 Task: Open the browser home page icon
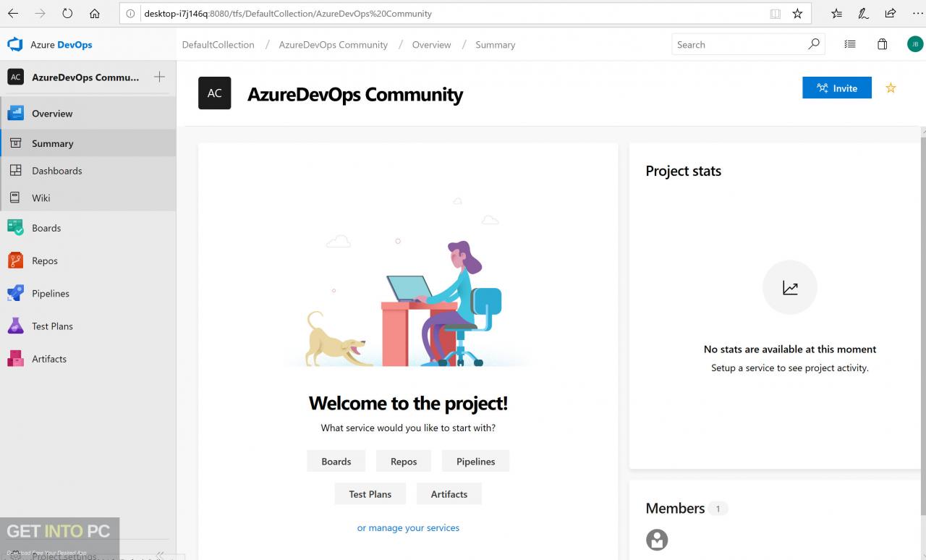click(x=95, y=13)
